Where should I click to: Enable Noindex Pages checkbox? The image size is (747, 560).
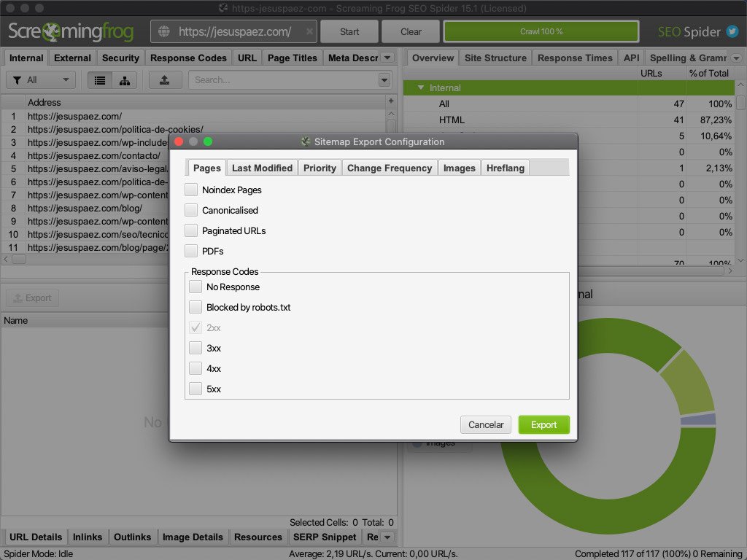191,190
